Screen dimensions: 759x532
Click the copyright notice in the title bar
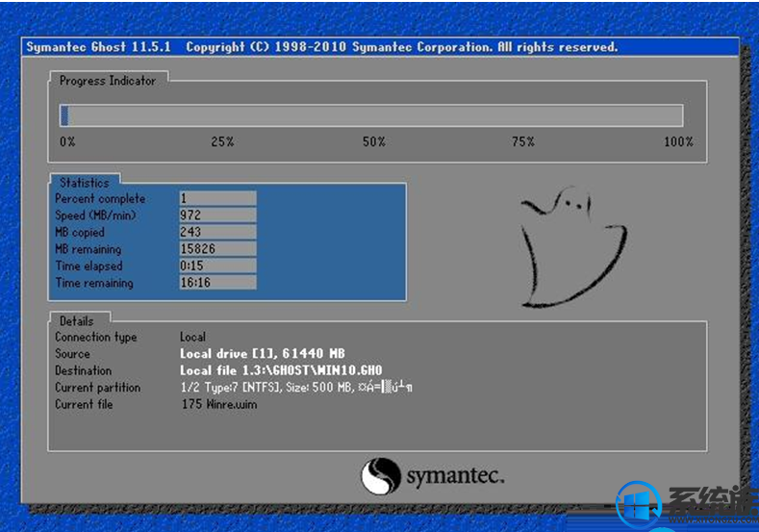[402, 47]
